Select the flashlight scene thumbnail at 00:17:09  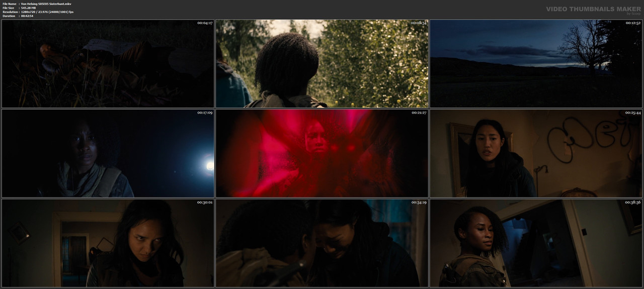(x=108, y=153)
